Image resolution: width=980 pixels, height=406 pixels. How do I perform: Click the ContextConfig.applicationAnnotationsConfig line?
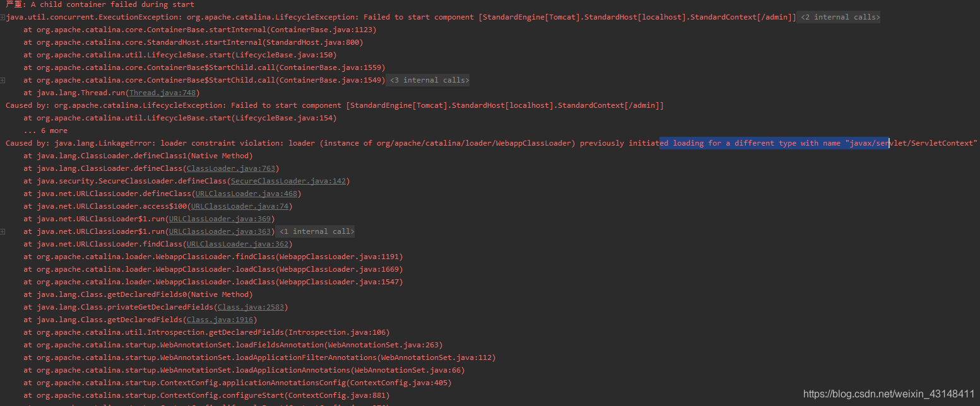coord(237,383)
